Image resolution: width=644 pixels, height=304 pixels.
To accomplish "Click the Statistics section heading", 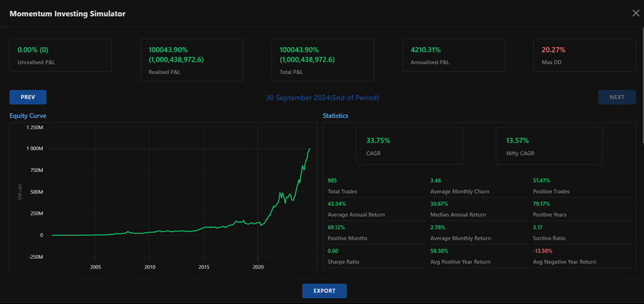I will coord(336,116).
